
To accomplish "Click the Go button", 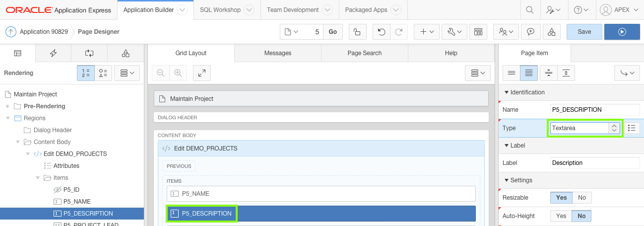I will coord(332,32).
